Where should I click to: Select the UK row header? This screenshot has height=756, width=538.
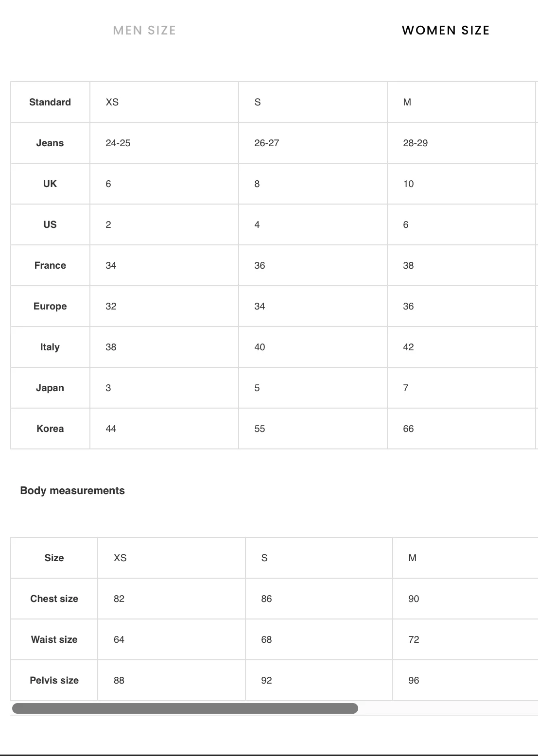(50, 184)
